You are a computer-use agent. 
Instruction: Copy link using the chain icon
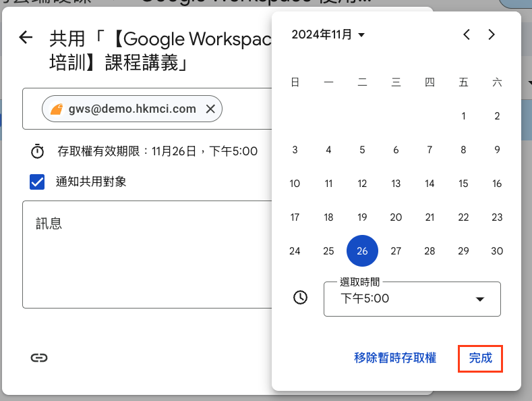point(39,358)
